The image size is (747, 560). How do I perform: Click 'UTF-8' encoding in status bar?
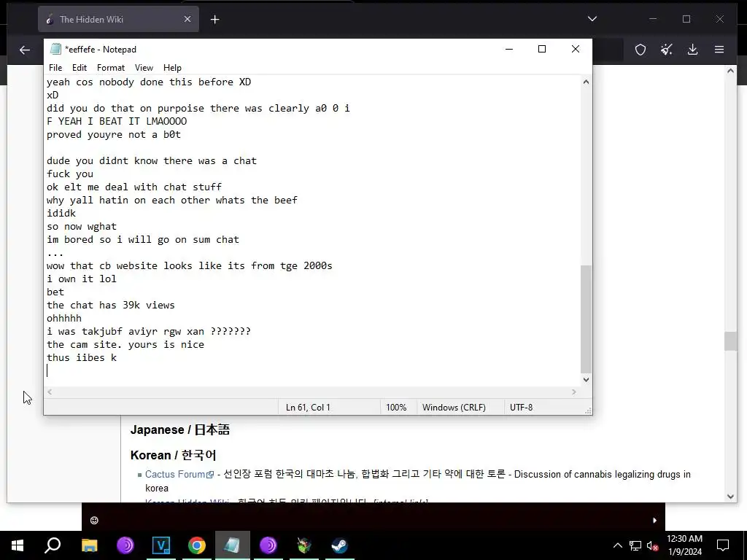521,408
